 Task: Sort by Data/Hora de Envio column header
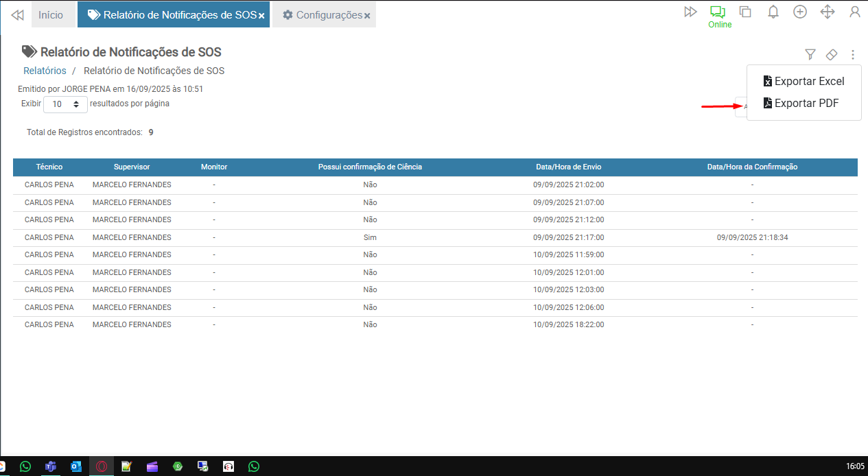point(568,167)
